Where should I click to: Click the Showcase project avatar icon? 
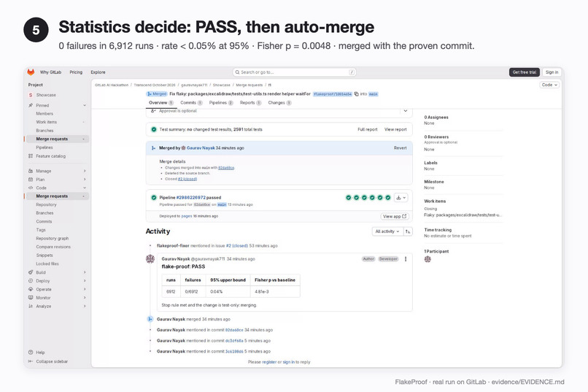31,95
